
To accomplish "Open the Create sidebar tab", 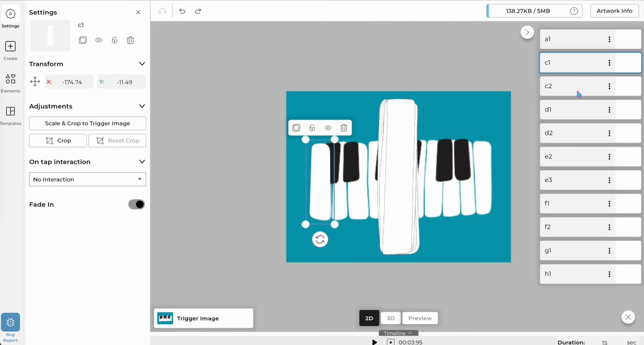I will [x=10, y=51].
